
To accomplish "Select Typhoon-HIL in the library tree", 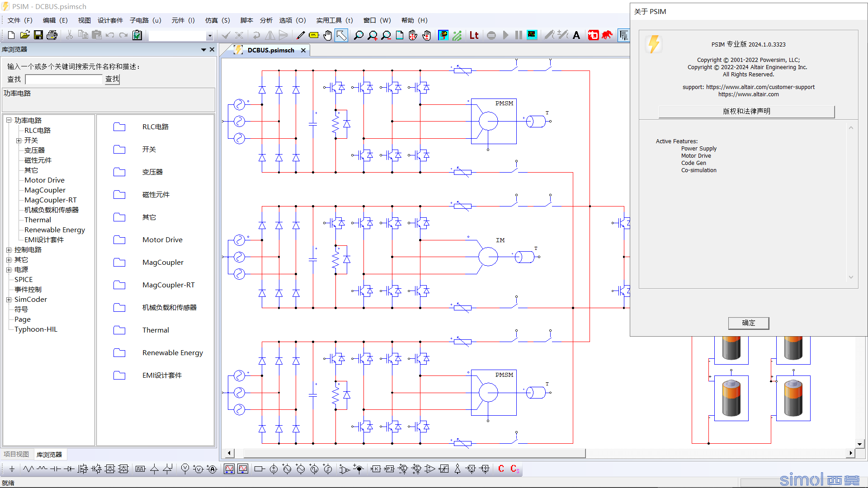I will [36, 329].
